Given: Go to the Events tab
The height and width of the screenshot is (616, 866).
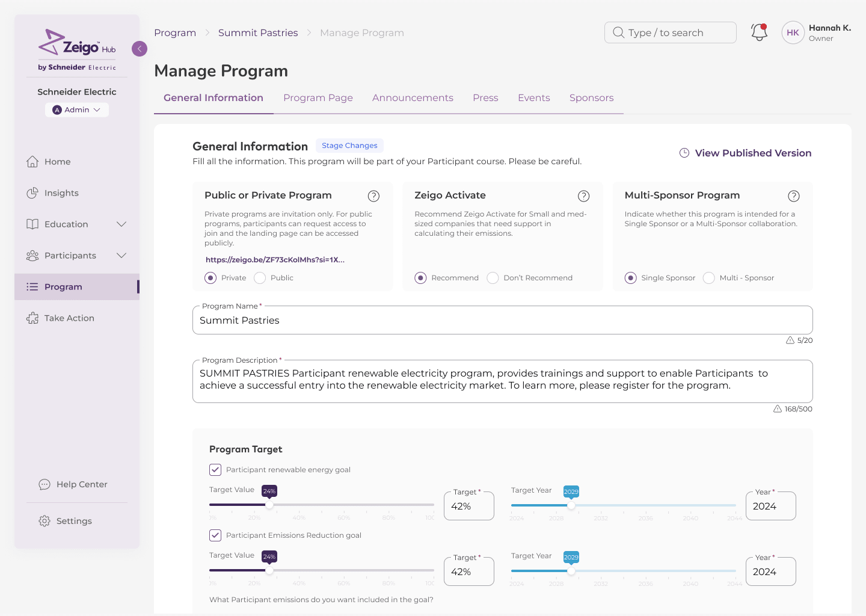Looking at the screenshot, I should tap(534, 98).
